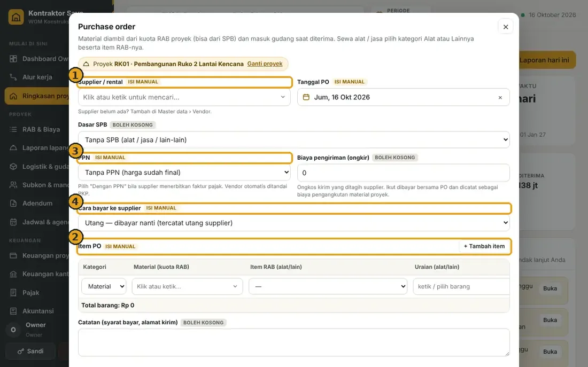Image resolution: width=588 pixels, height=367 pixels.
Task: Click the RAB & Biaya list icon
Action: click(13, 129)
